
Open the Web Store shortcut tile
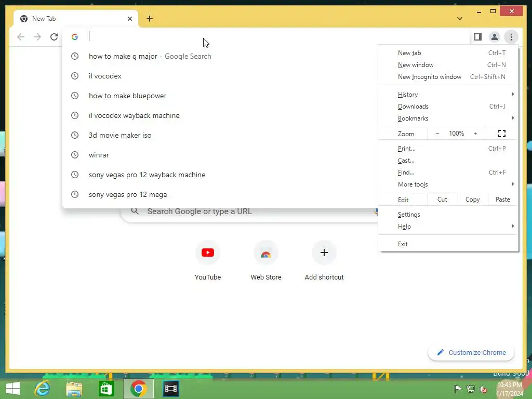tap(266, 260)
